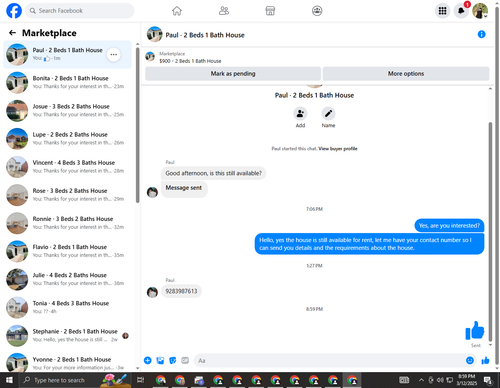This screenshot has width=500, height=388.
Task: Click the chat messages scrollbar
Action: click(x=490, y=233)
